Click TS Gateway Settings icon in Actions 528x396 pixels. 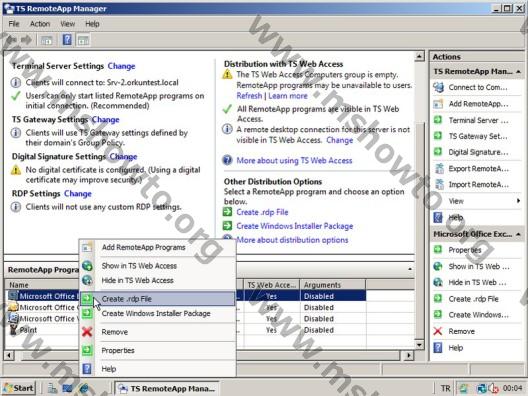point(438,136)
